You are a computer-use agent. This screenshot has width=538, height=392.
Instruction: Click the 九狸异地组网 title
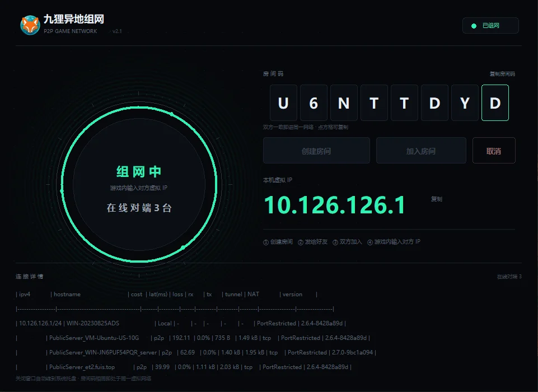click(x=74, y=19)
